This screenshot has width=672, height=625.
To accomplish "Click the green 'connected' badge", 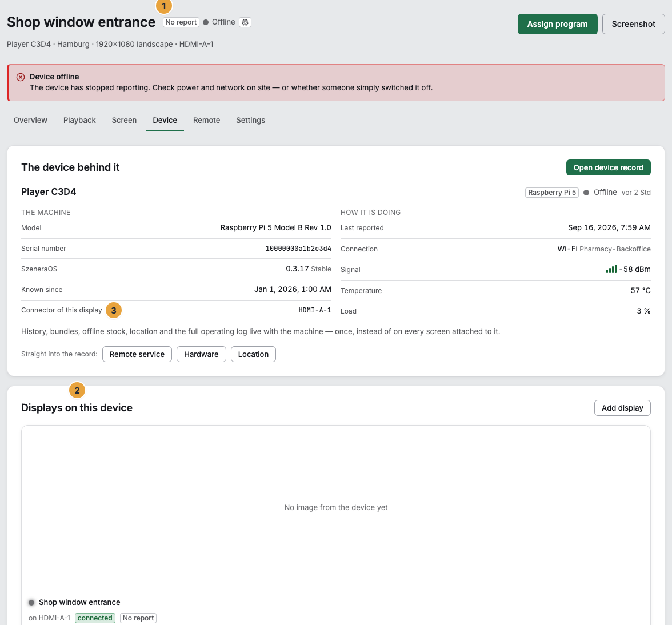I will tap(95, 618).
